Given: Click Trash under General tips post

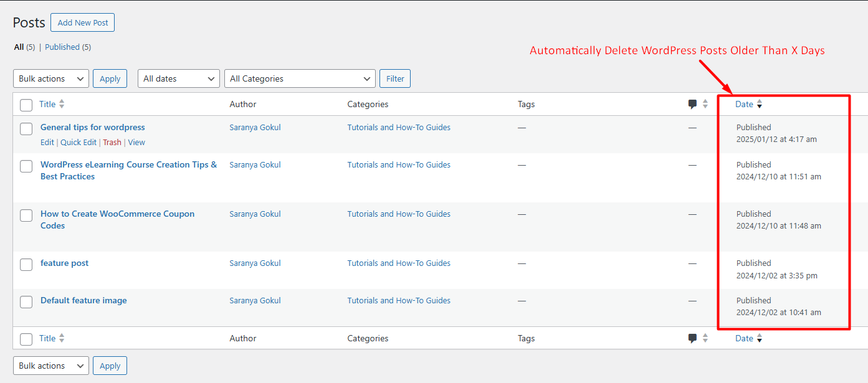Looking at the screenshot, I should point(112,142).
